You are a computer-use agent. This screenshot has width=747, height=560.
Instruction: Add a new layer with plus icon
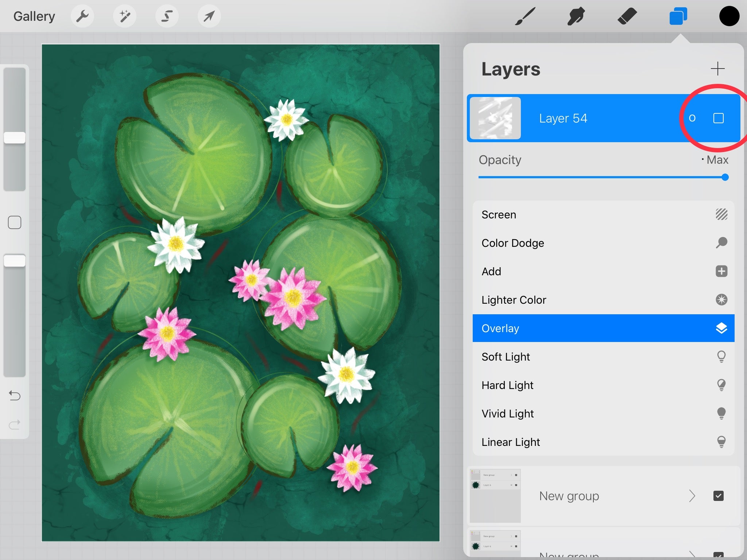tap(717, 69)
